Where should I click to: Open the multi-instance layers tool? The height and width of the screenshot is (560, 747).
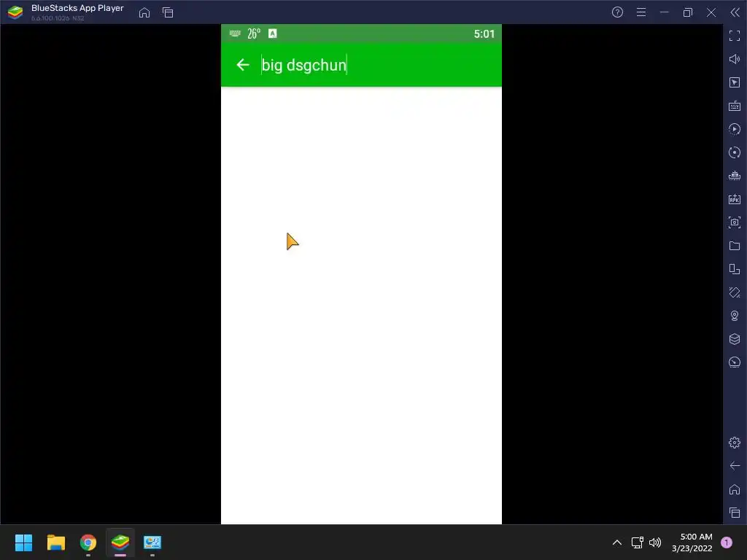(735, 339)
